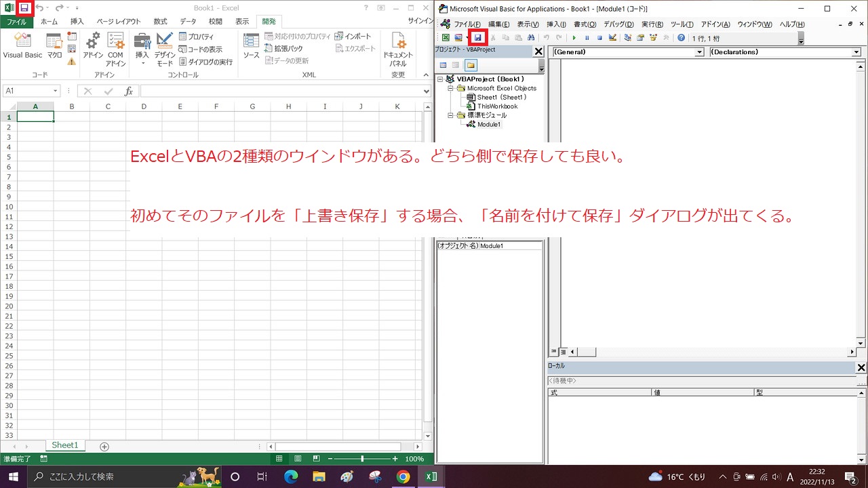868x488 pixels.
Task: Open VBA デバッグ(D) menu
Action: tap(618, 24)
